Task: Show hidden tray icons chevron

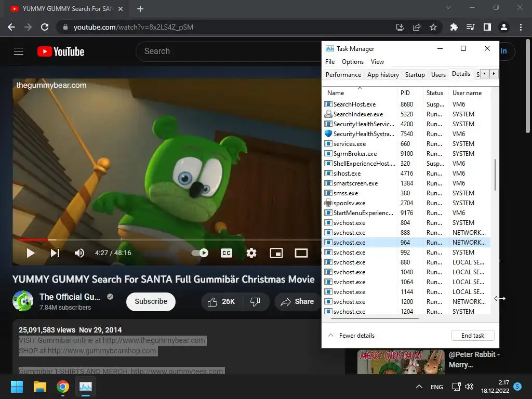Action: (x=419, y=387)
